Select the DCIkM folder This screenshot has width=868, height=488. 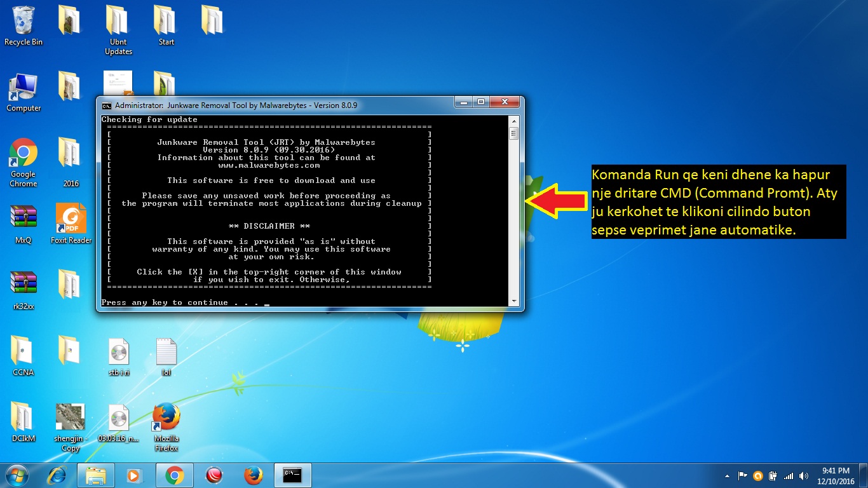(24, 422)
